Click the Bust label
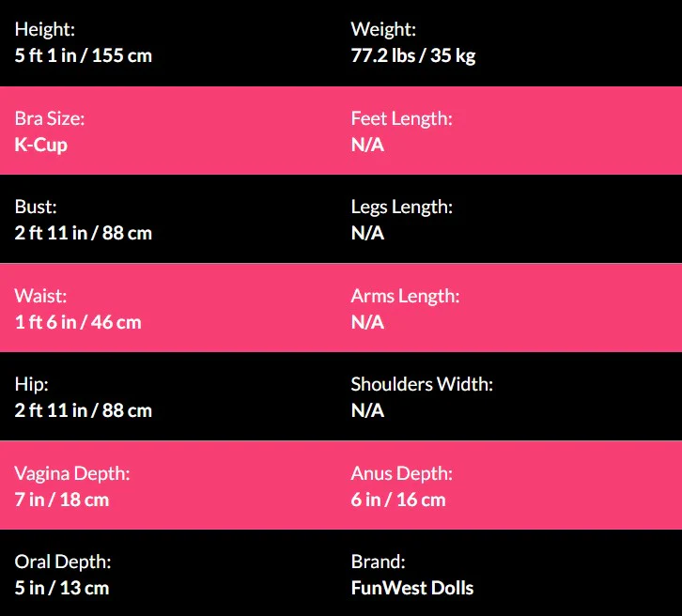The image size is (682, 616). pyautogui.click(x=35, y=208)
